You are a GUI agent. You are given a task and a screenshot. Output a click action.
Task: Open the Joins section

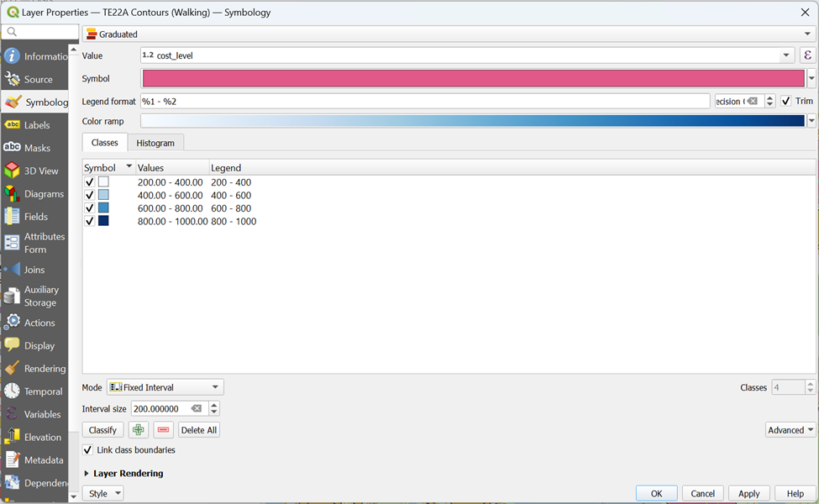(x=34, y=270)
